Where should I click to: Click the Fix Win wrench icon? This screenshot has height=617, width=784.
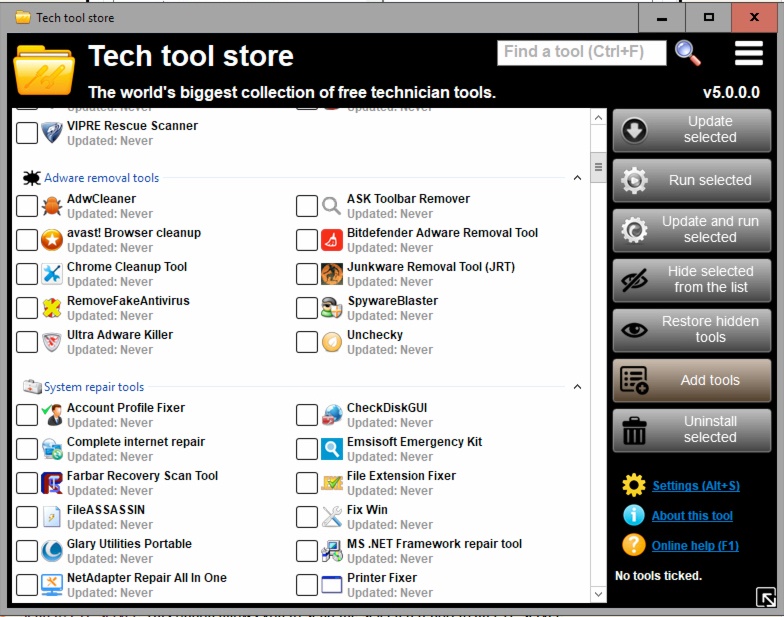coord(332,517)
